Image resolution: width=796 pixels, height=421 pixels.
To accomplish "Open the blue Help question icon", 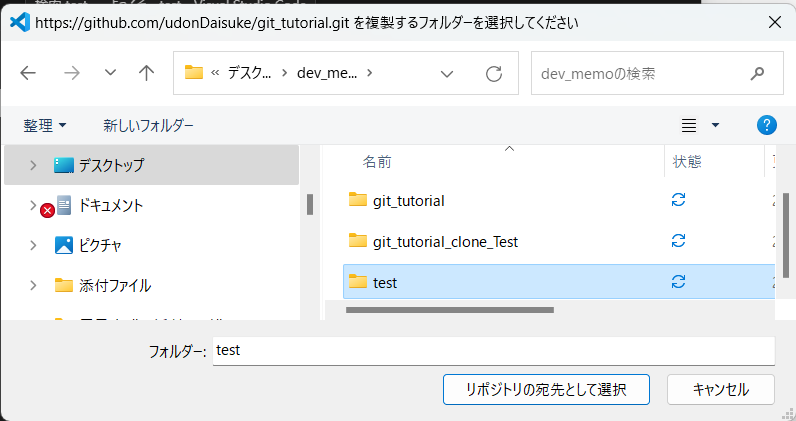I will pyautogui.click(x=767, y=125).
